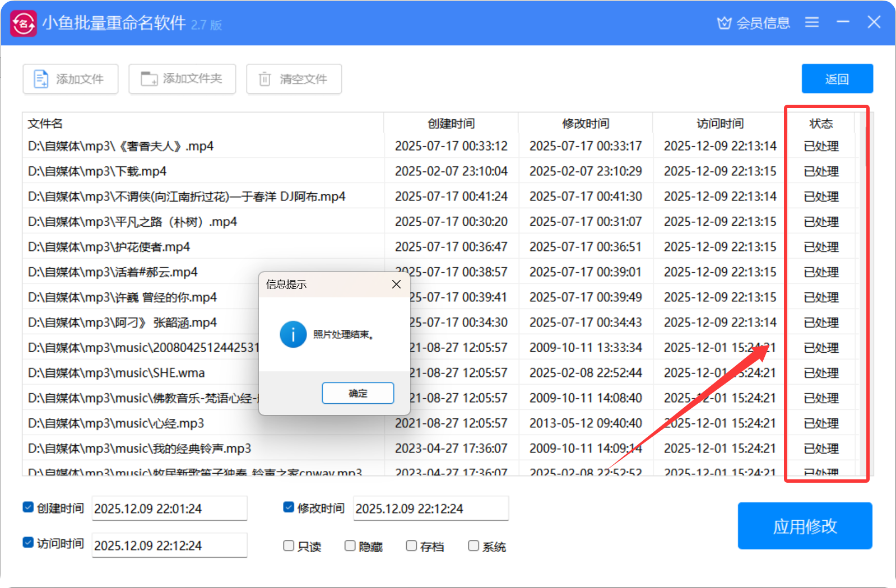
Task: Click the 清空文件 trash button
Action: click(294, 79)
